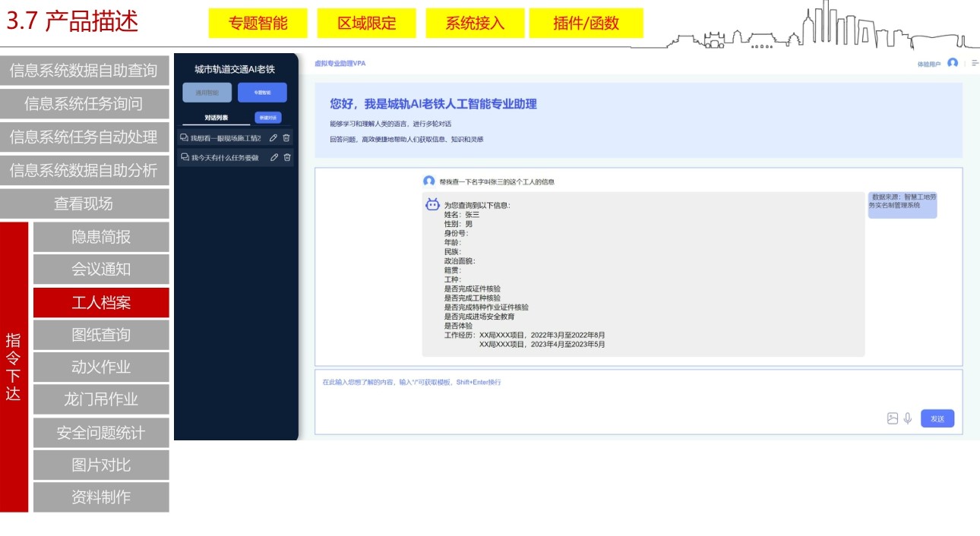The height and width of the screenshot is (536, 980).
Task: Open the 资料制作 item
Action: pos(101,497)
